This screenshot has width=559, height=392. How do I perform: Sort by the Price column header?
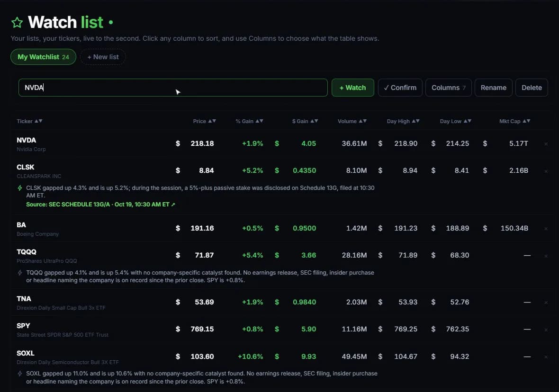pyautogui.click(x=204, y=121)
